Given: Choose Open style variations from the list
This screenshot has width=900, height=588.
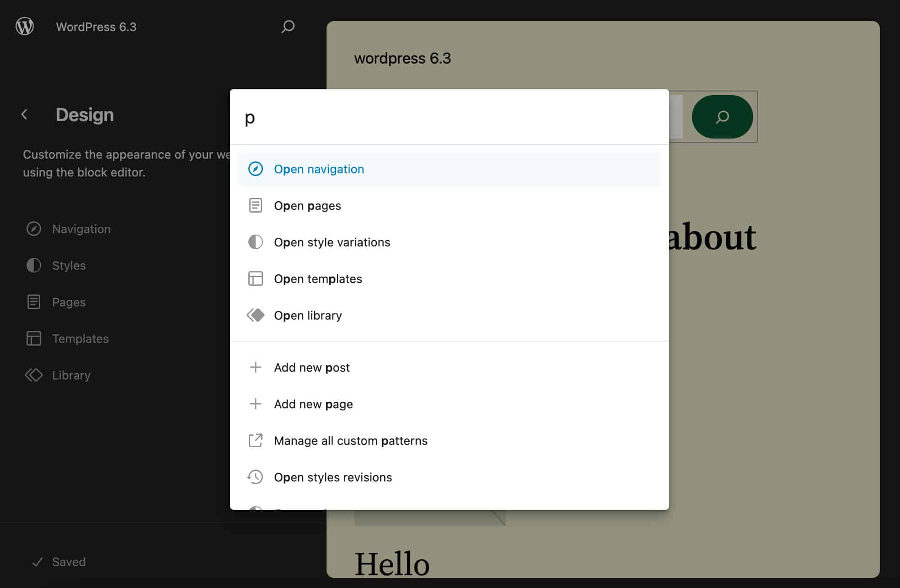Looking at the screenshot, I should 332,242.
